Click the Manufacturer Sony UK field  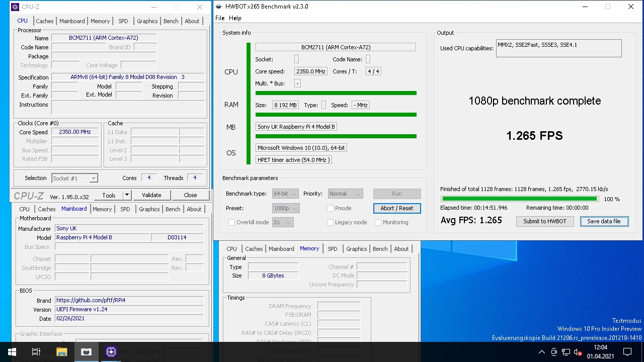[129, 228]
